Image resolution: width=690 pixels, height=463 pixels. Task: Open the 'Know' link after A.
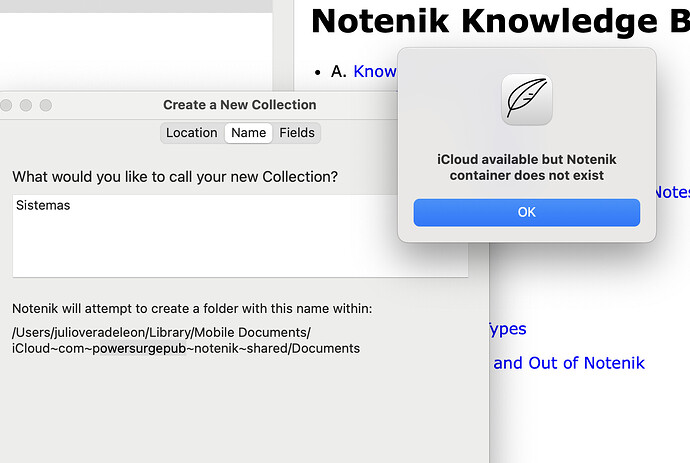click(374, 71)
